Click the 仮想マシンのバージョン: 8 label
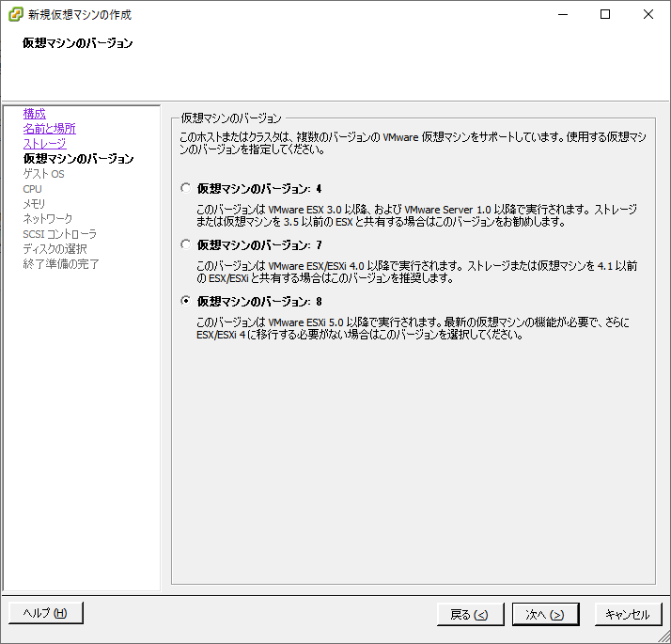671x644 pixels. click(x=259, y=302)
